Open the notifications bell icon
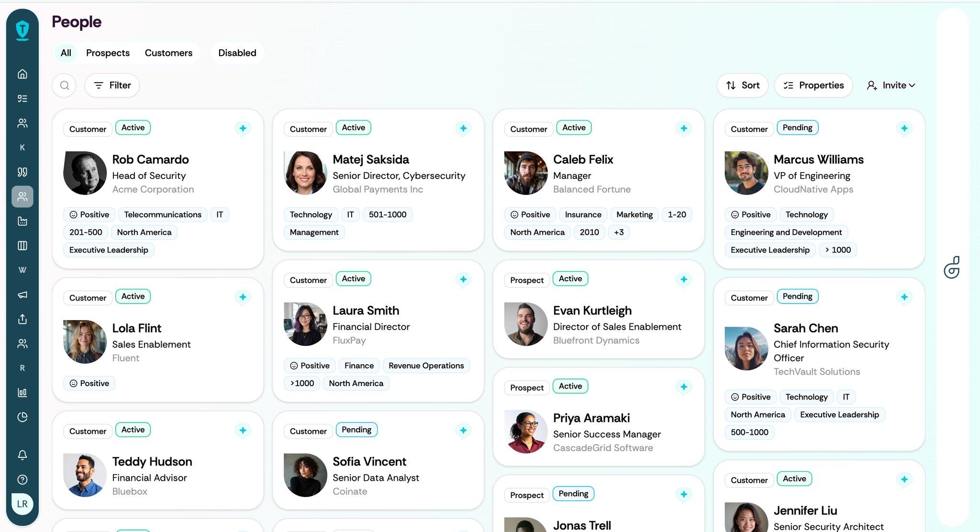Screen dimensions: 980x532 tap(22, 455)
